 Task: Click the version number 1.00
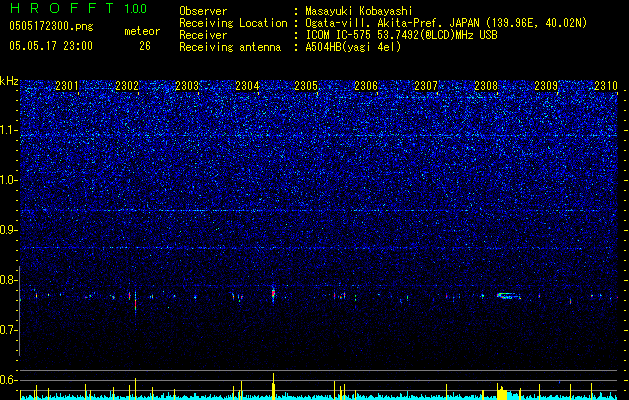[x=135, y=8]
